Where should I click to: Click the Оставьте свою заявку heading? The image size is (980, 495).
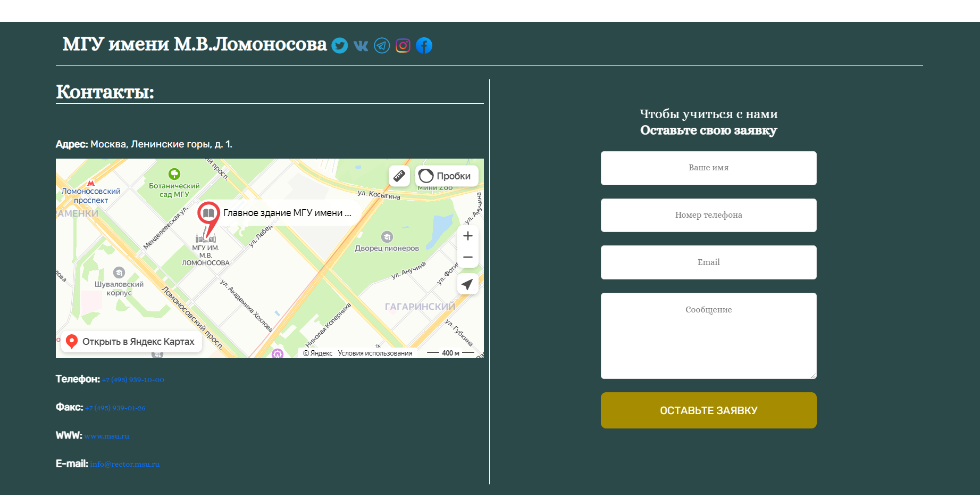(708, 130)
